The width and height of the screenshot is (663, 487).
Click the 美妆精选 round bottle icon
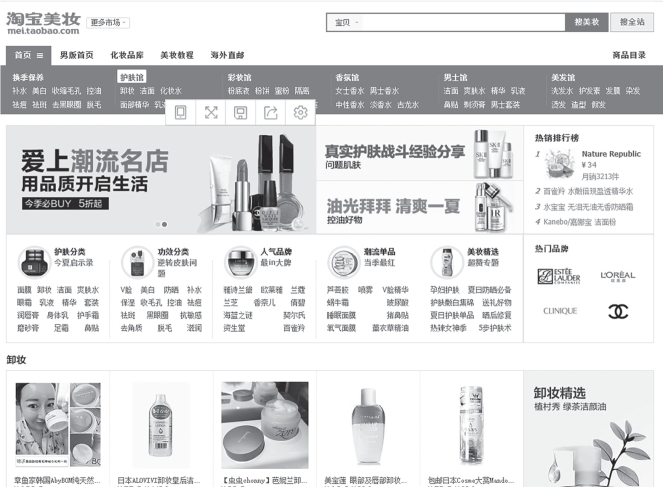click(x=447, y=262)
